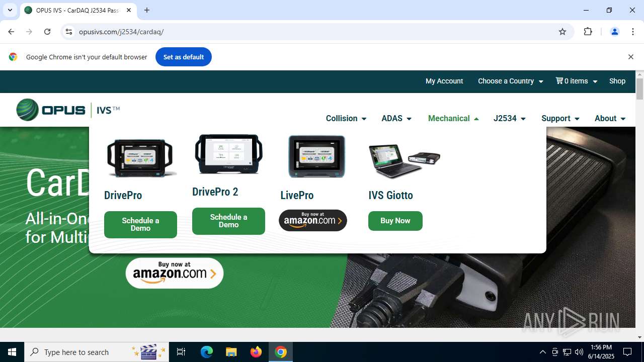The height and width of the screenshot is (362, 644).
Task: Go to the Shop page
Action: [617, 81]
